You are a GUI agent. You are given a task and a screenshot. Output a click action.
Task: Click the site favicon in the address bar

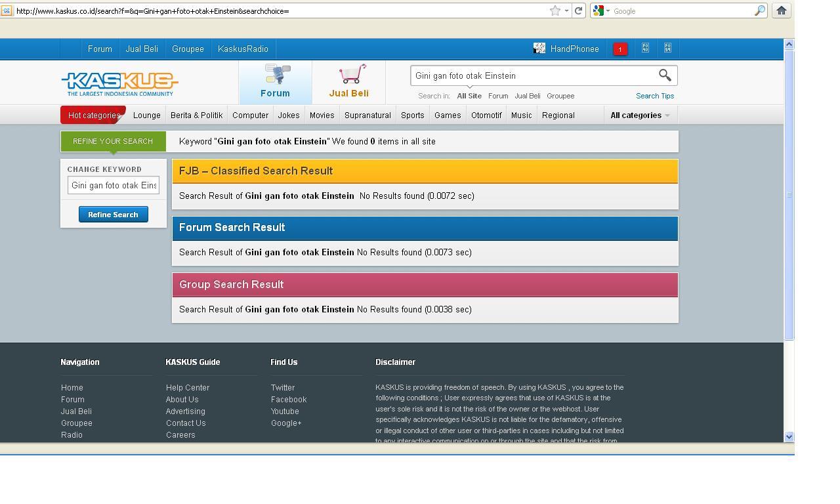pyautogui.click(x=7, y=10)
